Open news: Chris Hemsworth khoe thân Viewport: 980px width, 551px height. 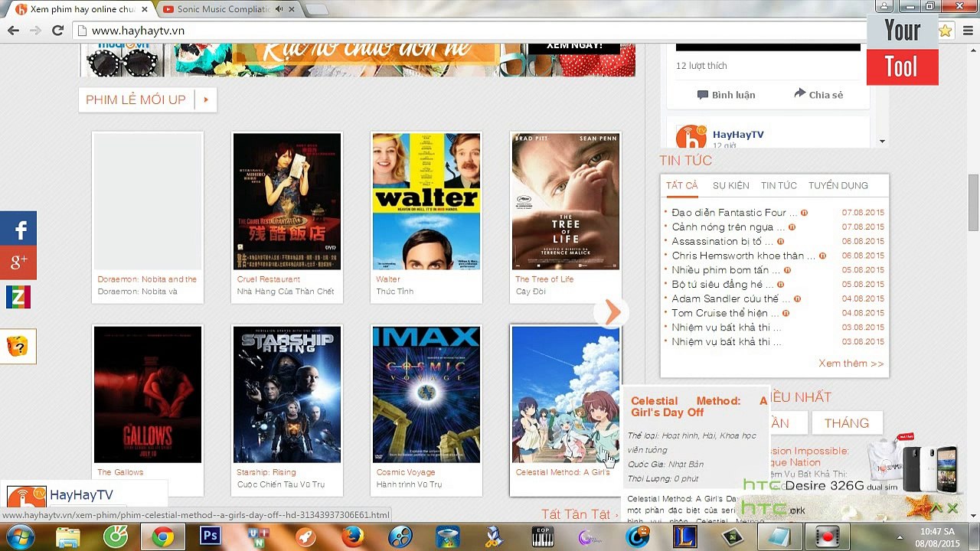coord(743,256)
